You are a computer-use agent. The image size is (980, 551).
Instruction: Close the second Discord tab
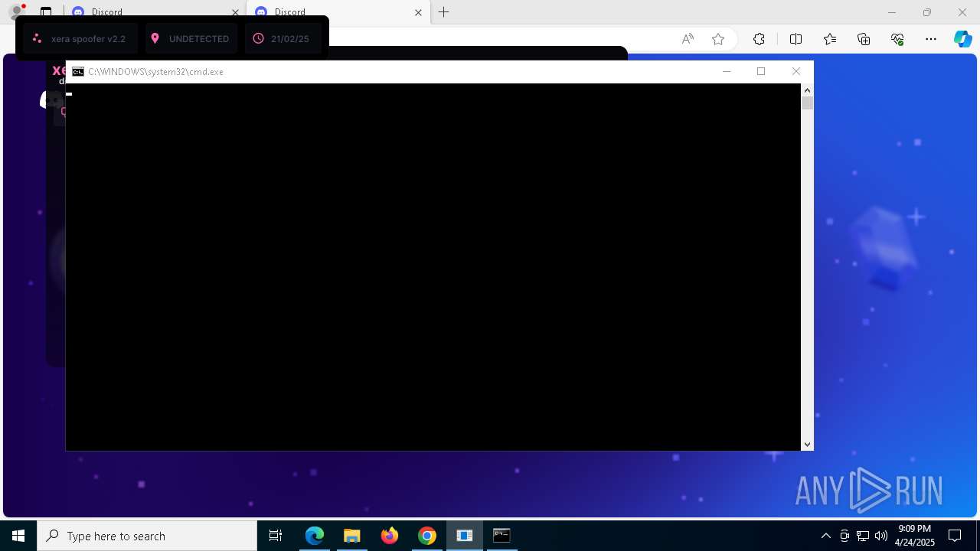pos(418,12)
